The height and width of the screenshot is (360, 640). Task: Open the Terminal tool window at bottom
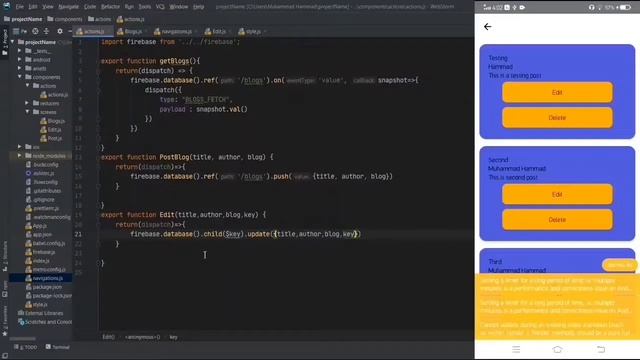pos(58,347)
